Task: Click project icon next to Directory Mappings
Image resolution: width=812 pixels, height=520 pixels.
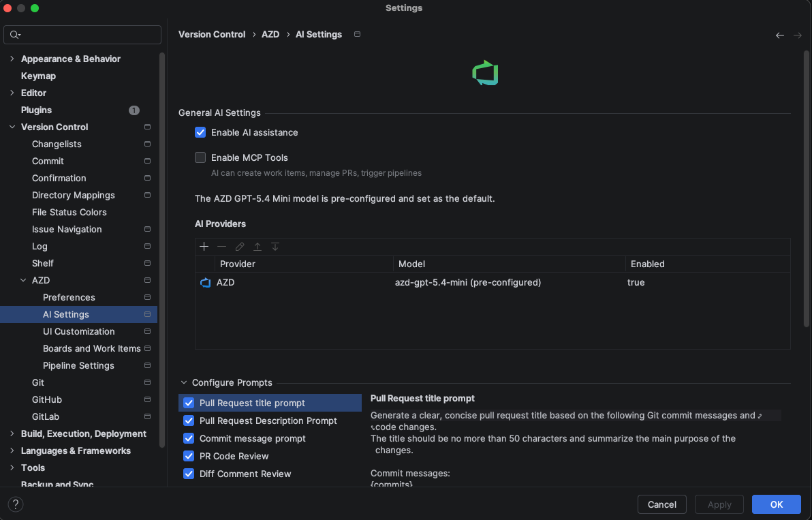Action: [x=147, y=196]
